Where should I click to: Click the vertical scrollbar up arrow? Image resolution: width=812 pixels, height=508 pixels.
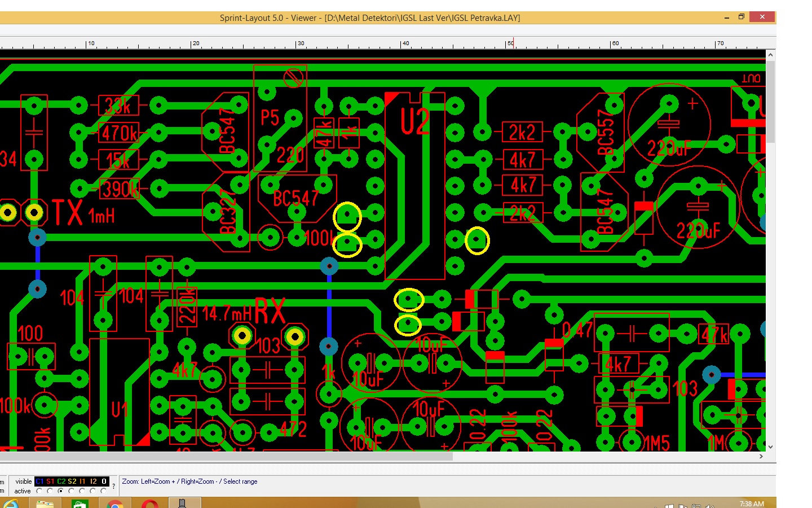coord(770,55)
